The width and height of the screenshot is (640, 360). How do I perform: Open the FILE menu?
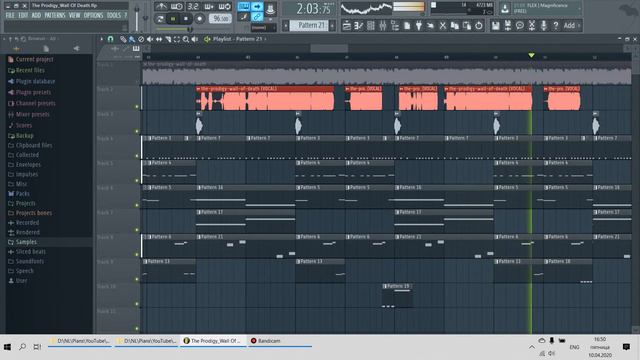click(x=10, y=16)
